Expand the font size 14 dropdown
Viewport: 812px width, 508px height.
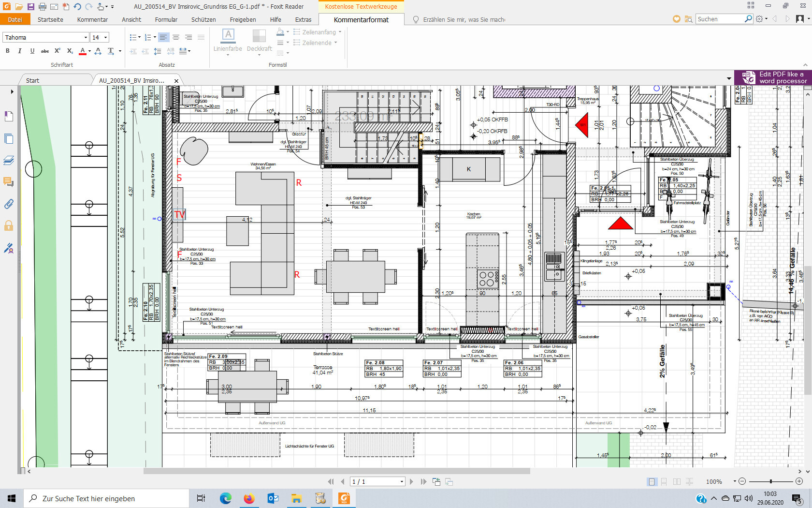point(105,37)
